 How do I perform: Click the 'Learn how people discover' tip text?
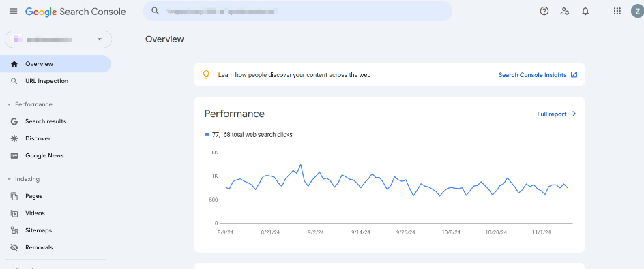[x=295, y=75]
